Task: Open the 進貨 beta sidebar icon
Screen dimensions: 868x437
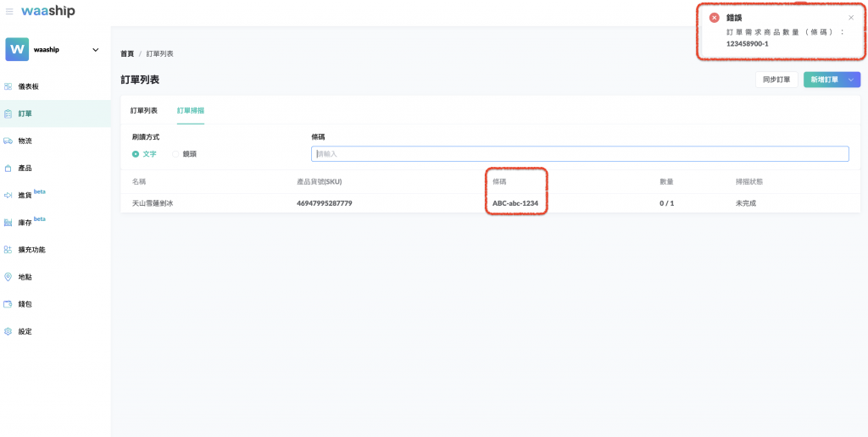Action: point(8,196)
